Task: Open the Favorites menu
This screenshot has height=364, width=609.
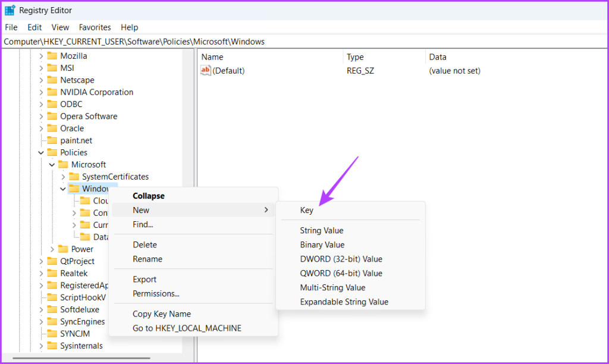Action: [95, 27]
